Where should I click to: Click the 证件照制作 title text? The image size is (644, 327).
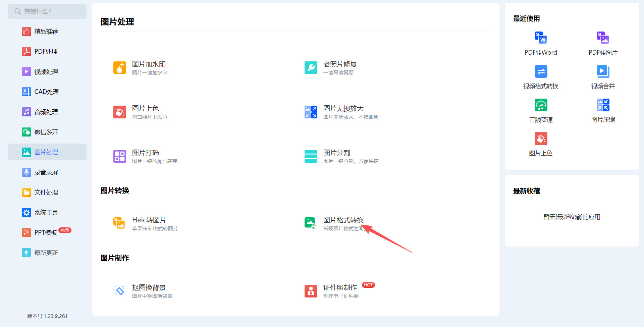[x=340, y=287]
